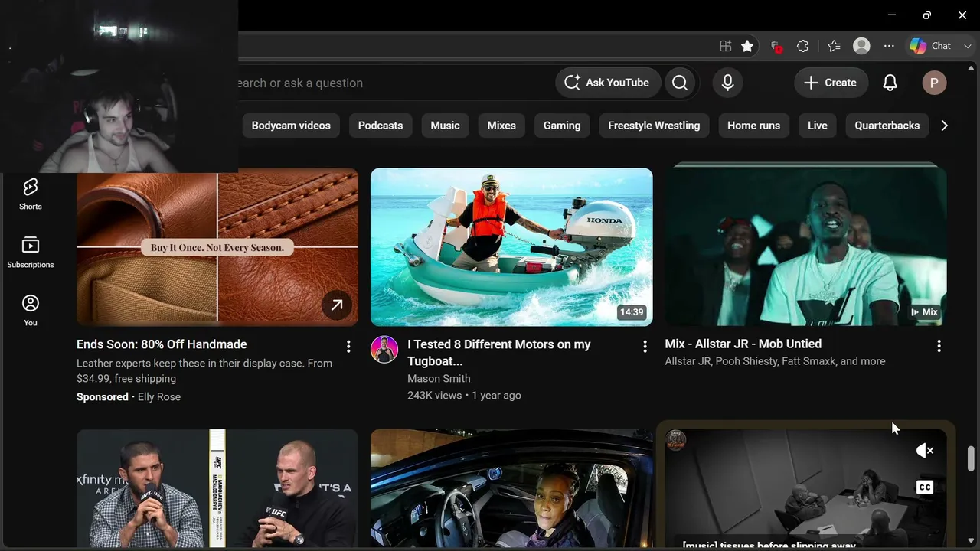Open the Edge browser profile icon
Image resolution: width=980 pixels, height=551 pixels.
tap(861, 46)
